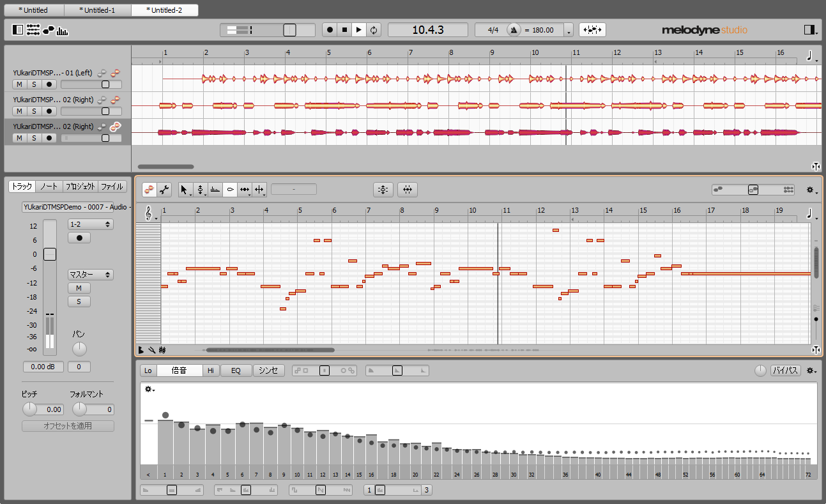This screenshot has height=504, width=826.
Task: Mute the first 02 (Right) track
Action: pos(19,111)
